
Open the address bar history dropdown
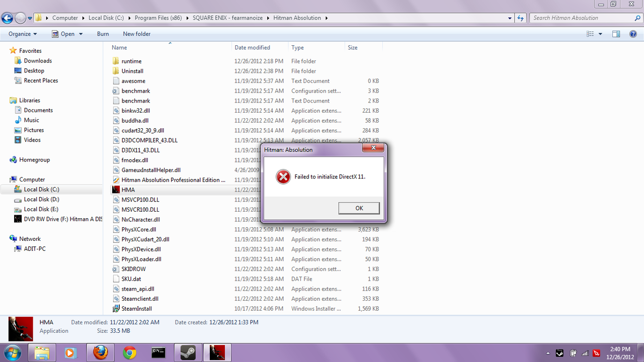click(510, 18)
